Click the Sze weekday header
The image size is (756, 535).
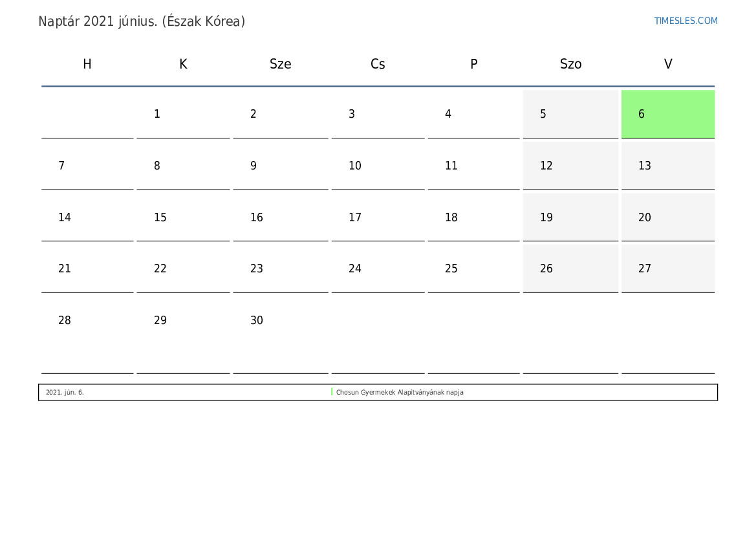click(280, 63)
